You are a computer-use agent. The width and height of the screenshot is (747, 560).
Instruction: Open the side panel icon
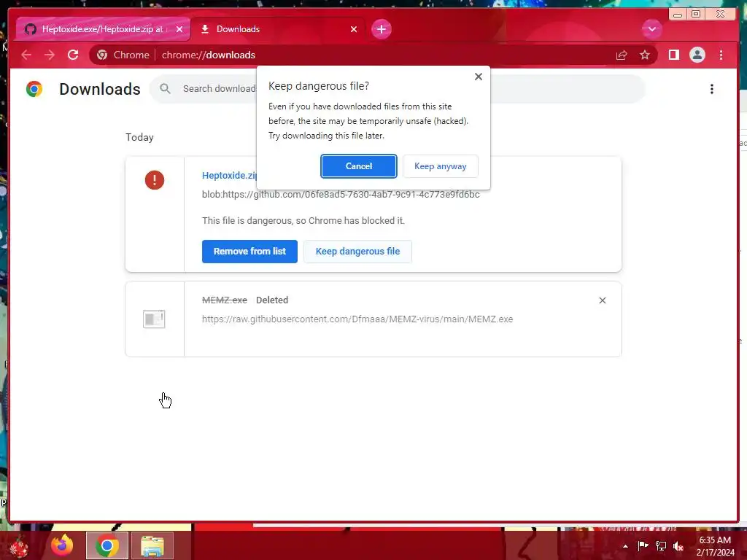point(673,55)
